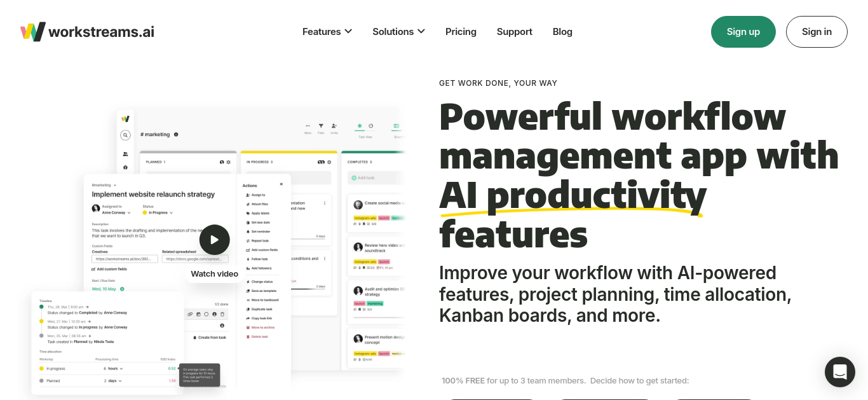Click the info icon beside # marketing
This screenshot has height=400, width=868.
176,134
